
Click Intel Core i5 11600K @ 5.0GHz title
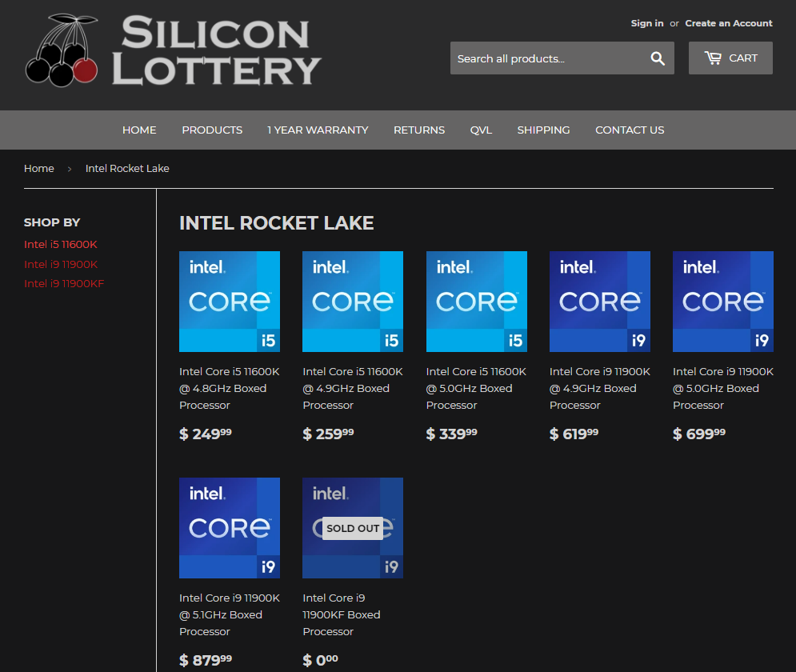[477, 388]
